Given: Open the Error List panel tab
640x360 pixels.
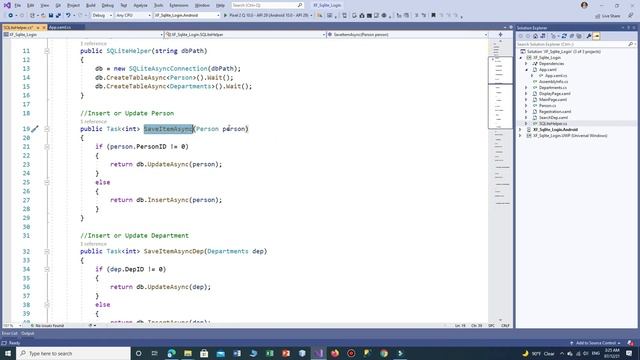Looking at the screenshot, I should coord(9,333).
